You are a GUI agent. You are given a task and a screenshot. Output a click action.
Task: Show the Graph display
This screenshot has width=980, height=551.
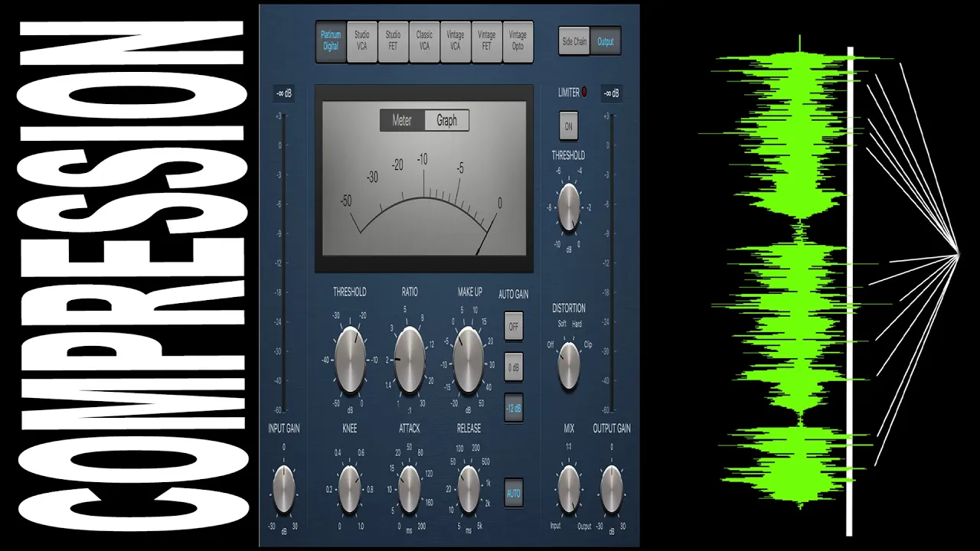pos(447,121)
